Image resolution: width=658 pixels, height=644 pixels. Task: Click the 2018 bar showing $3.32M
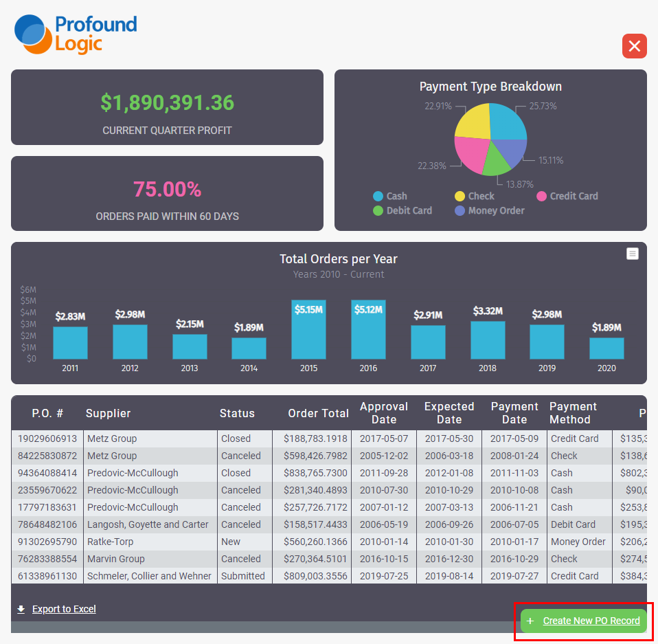tap(488, 340)
